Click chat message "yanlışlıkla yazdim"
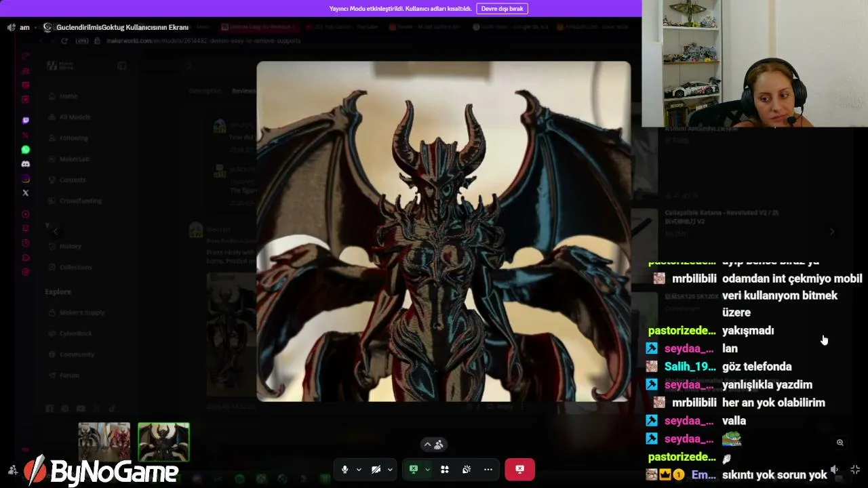 click(767, 385)
